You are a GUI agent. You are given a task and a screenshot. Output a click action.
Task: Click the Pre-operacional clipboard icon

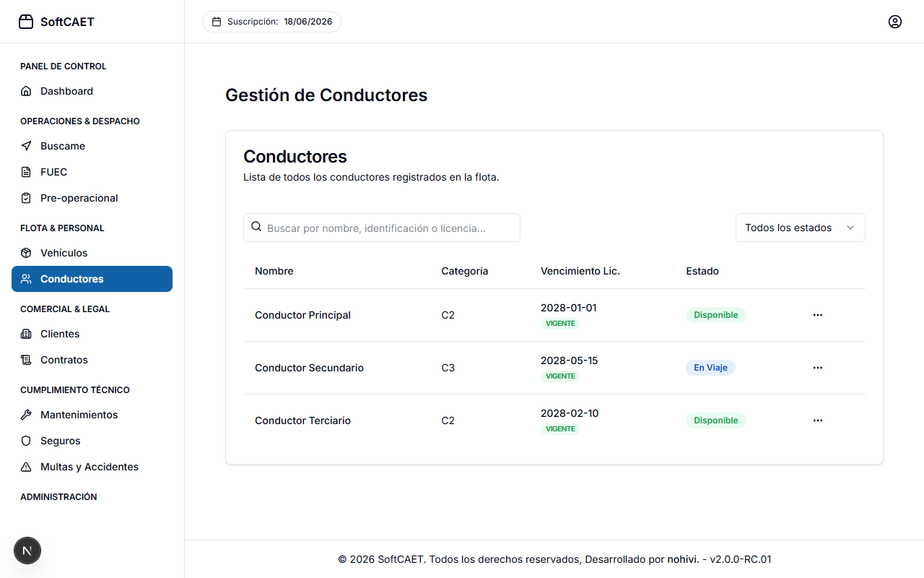coord(26,198)
